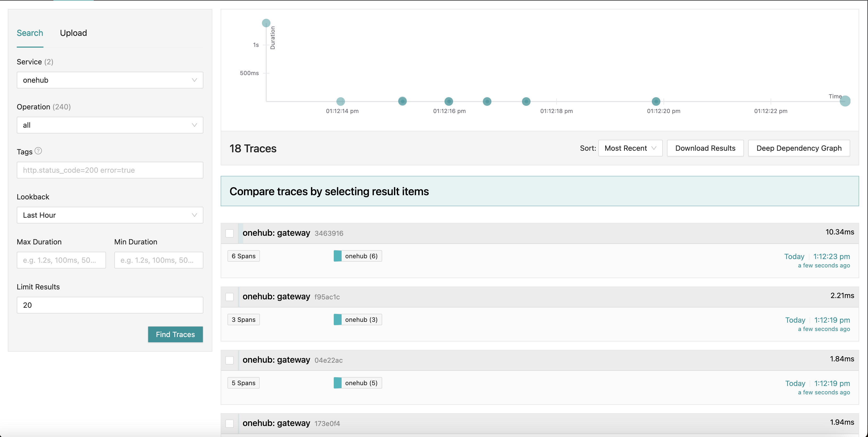Image resolution: width=868 pixels, height=437 pixels.
Task: Check the trace 04e22ac for comparison
Action: click(230, 360)
